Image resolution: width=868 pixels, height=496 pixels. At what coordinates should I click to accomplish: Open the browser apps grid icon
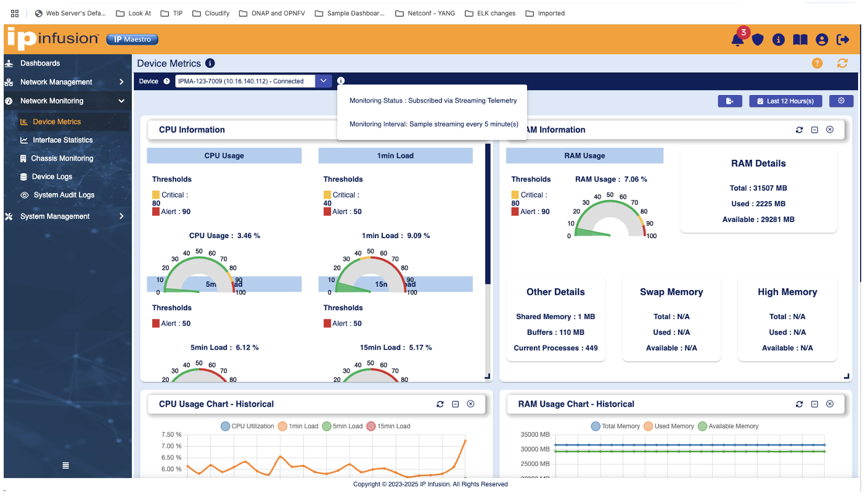[x=15, y=13]
